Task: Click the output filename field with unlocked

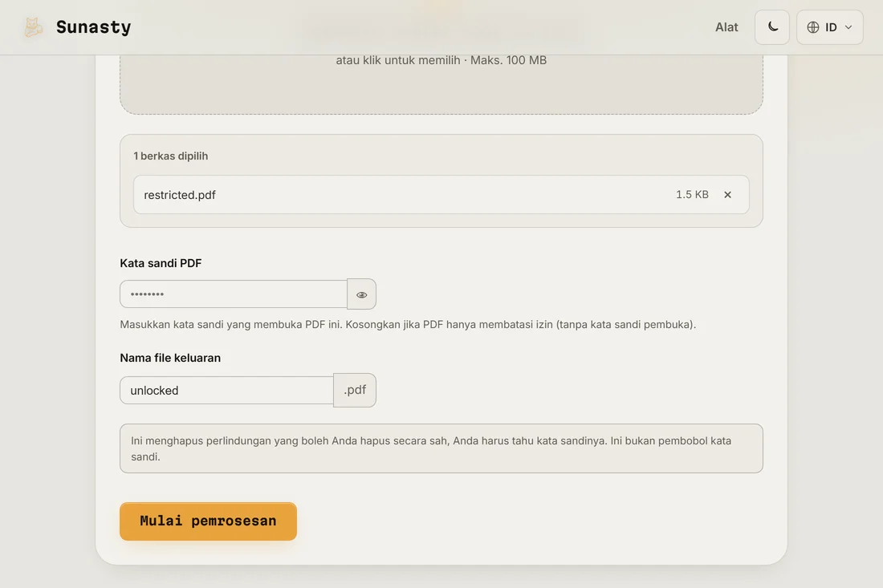Action: point(227,390)
